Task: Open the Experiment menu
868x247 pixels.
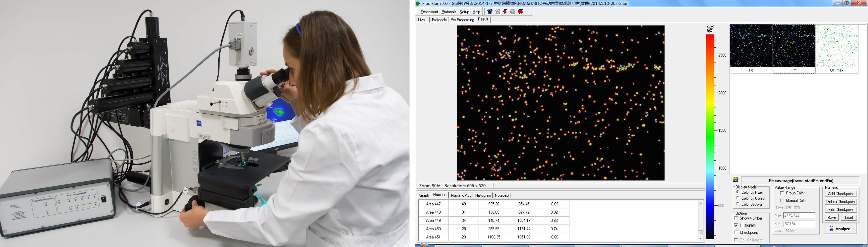Action: pos(429,12)
